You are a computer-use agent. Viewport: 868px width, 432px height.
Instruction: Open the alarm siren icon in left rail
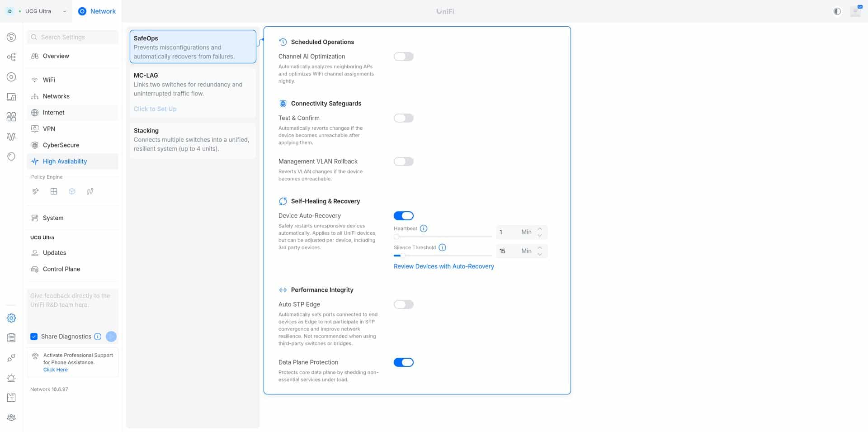click(11, 378)
